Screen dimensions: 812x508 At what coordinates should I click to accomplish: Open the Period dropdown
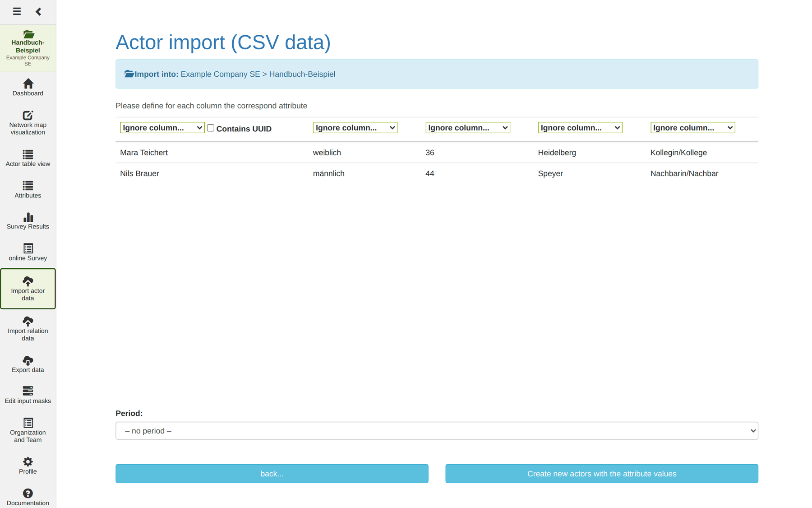pyautogui.click(x=437, y=431)
